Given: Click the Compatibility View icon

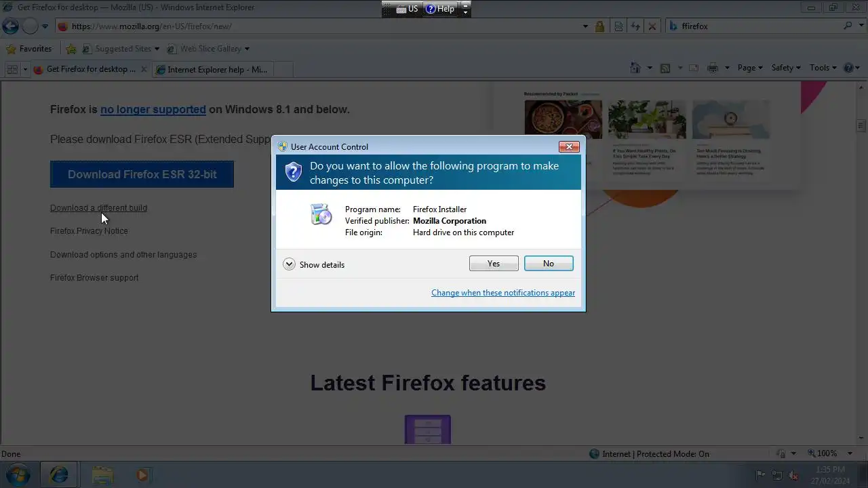Looking at the screenshot, I should 618,26.
